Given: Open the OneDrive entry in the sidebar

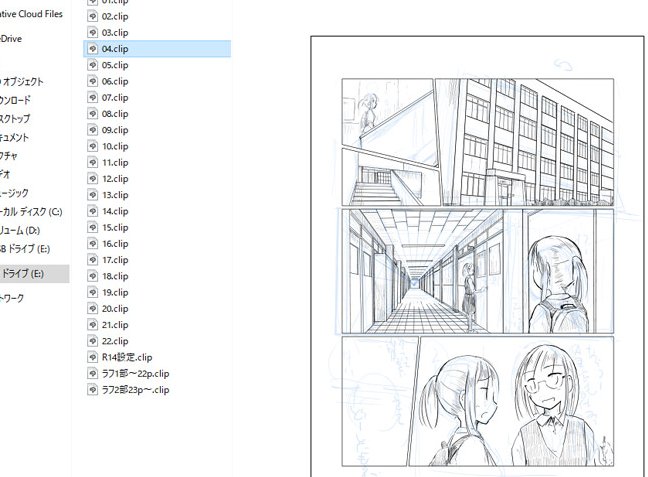Looking at the screenshot, I should pos(11,39).
